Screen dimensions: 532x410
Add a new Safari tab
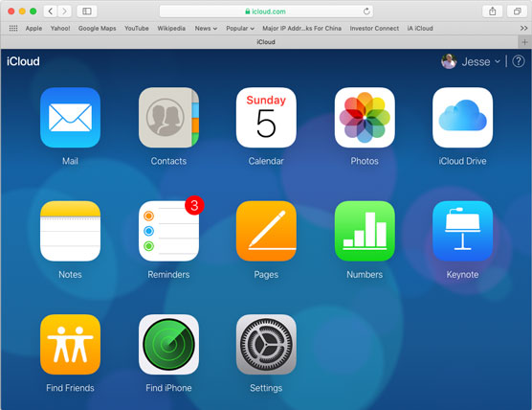click(x=524, y=42)
